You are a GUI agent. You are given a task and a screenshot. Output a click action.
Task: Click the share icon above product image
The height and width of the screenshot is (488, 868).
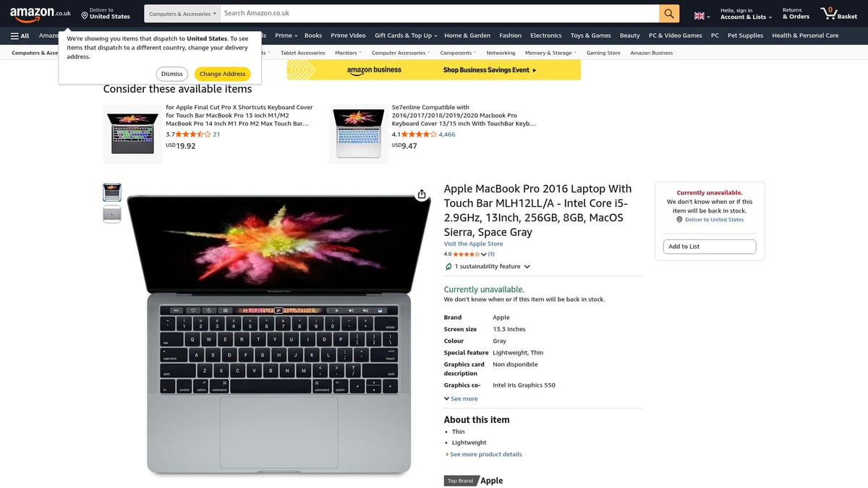(422, 194)
